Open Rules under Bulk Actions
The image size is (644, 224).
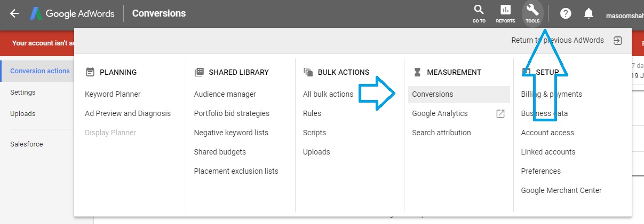pyautogui.click(x=312, y=113)
